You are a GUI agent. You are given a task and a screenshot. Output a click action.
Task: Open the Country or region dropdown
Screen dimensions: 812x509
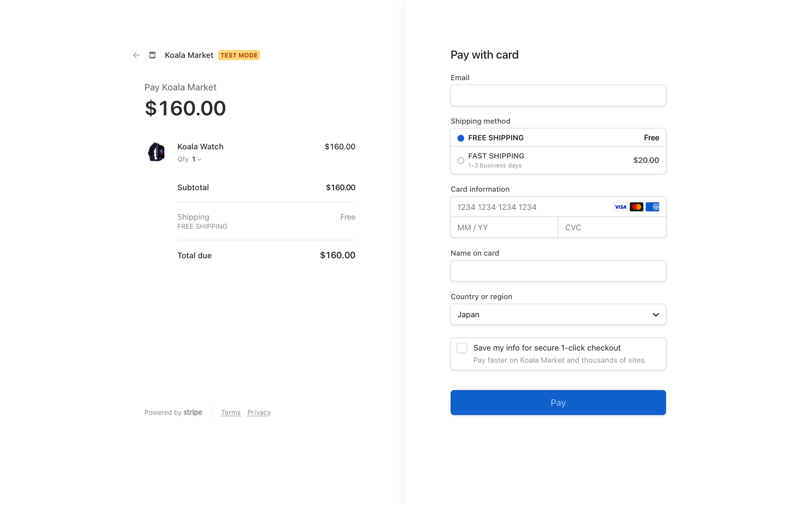(x=558, y=315)
